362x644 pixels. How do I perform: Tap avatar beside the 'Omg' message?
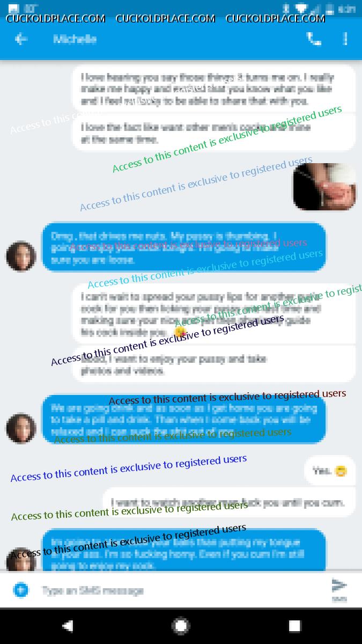[x=20, y=256]
